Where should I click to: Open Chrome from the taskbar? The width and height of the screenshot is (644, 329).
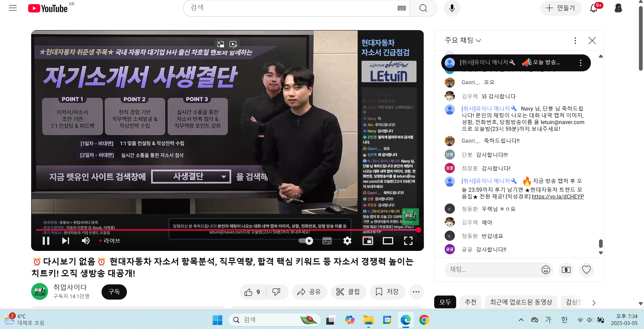[424, 320]
